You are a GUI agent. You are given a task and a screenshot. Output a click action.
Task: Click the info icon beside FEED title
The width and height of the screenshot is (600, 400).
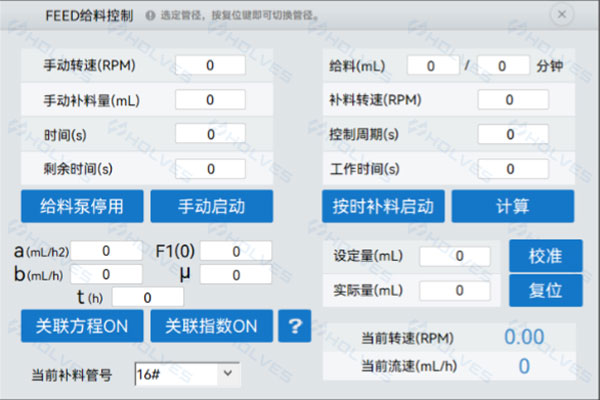[x=150, y=16]
